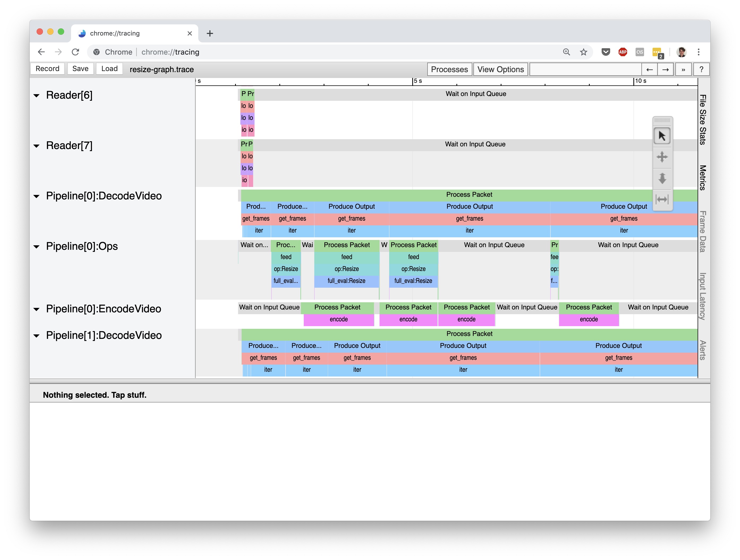Open tracing help question mark
This screenshot has height=560, width=740.
point(701,69)
